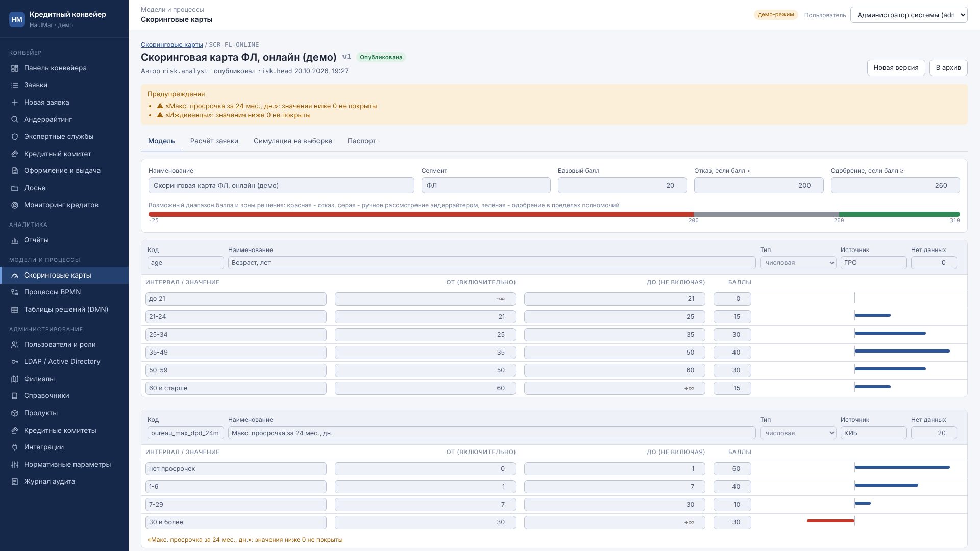
Task: Switch to the Симуляция на выборке tab
Action: coord(292,141)
